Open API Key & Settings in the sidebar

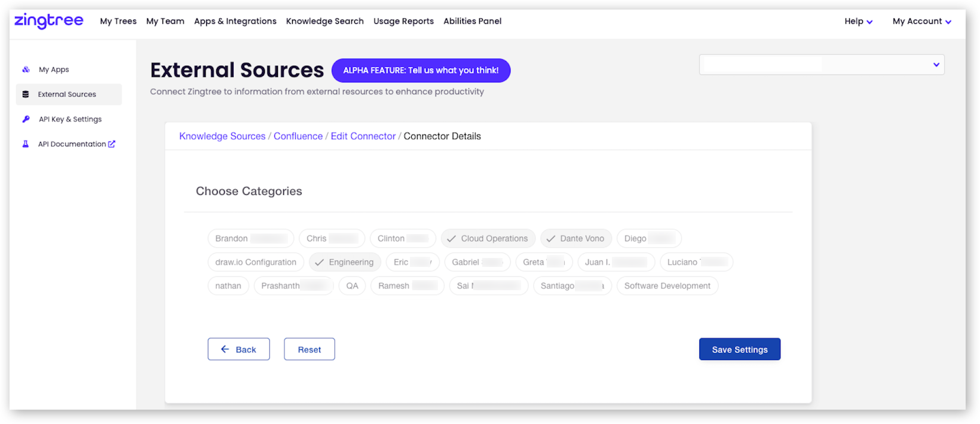[71, 119]
